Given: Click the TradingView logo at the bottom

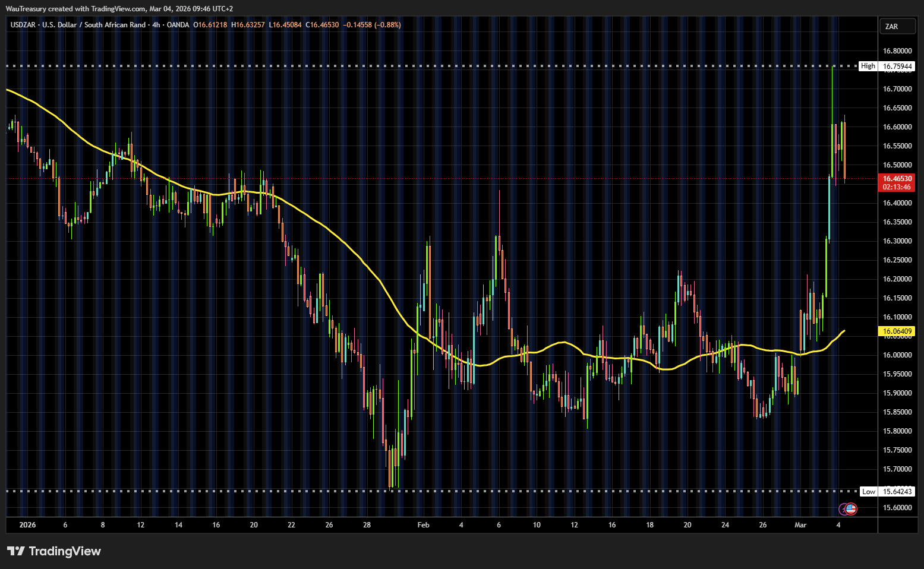Looking at the screenshot, I should pyautogui.click(x=54, y=551).
